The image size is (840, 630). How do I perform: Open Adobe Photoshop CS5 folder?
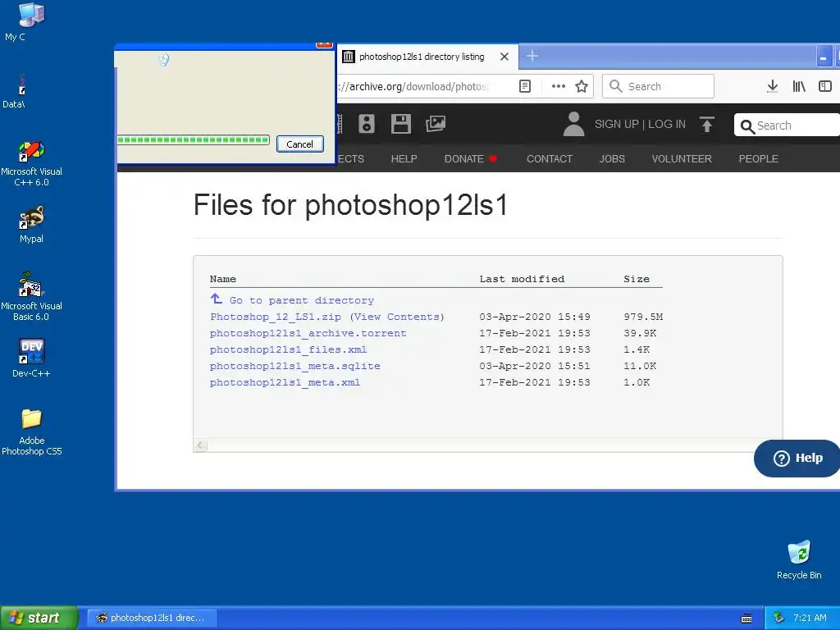coord(32,431)
